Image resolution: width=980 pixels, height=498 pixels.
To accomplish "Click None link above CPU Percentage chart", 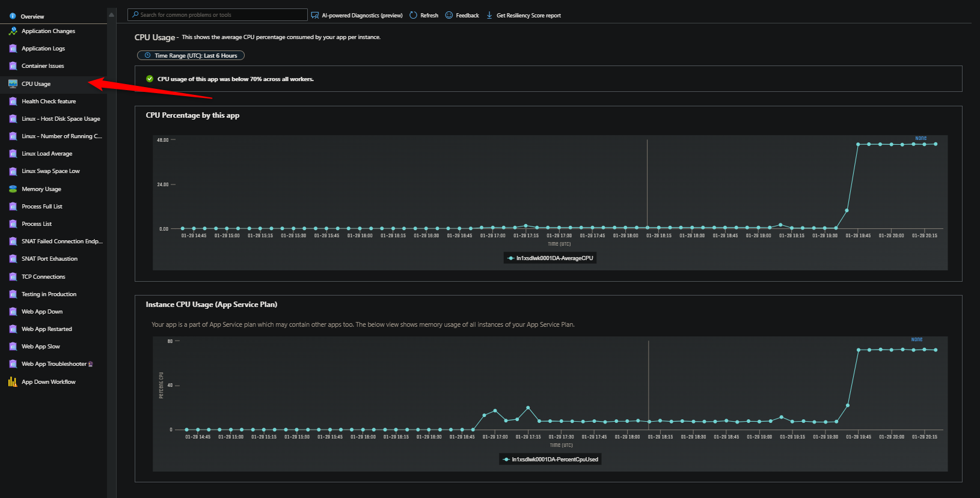I will tap(920, 138).
